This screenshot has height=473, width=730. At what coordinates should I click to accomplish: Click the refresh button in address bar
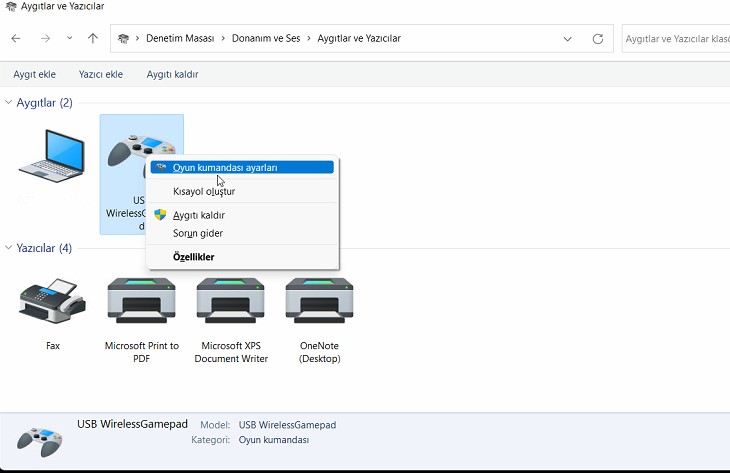click(598, 39)
